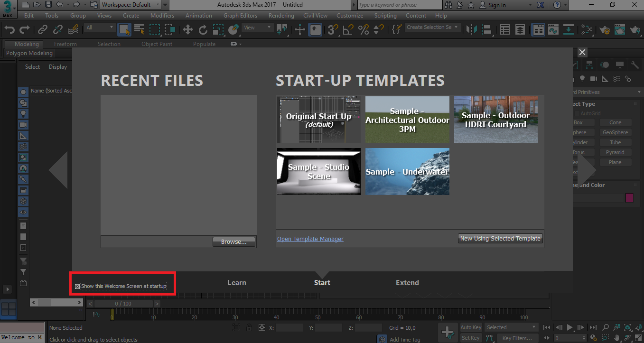Activate the Unlink Selection tool

coord(58,29)
